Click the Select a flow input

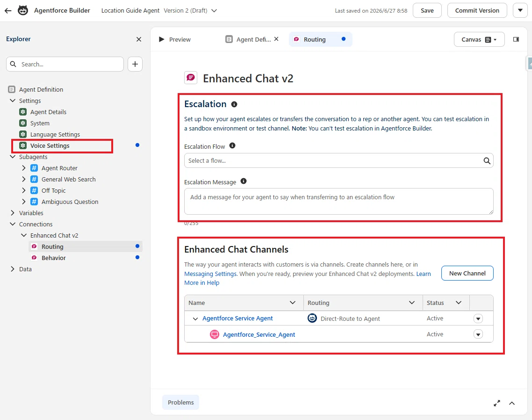338,160
